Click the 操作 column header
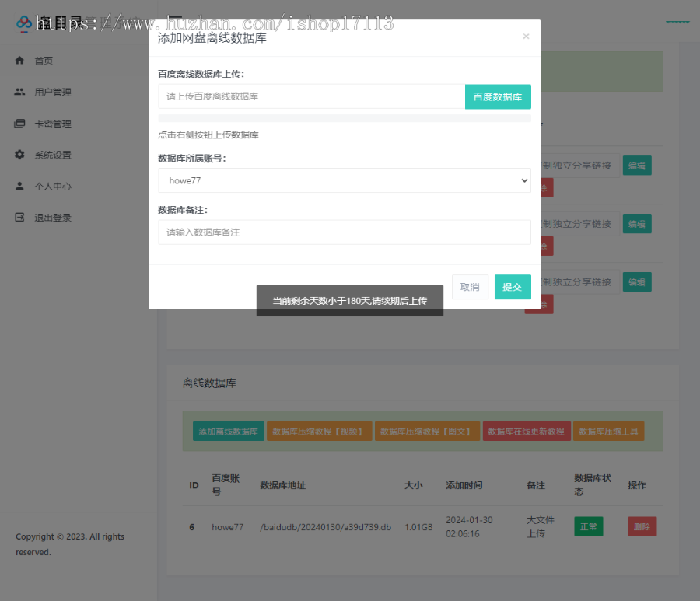The height and width of the screenshot is (601, 700). [636, 485]
